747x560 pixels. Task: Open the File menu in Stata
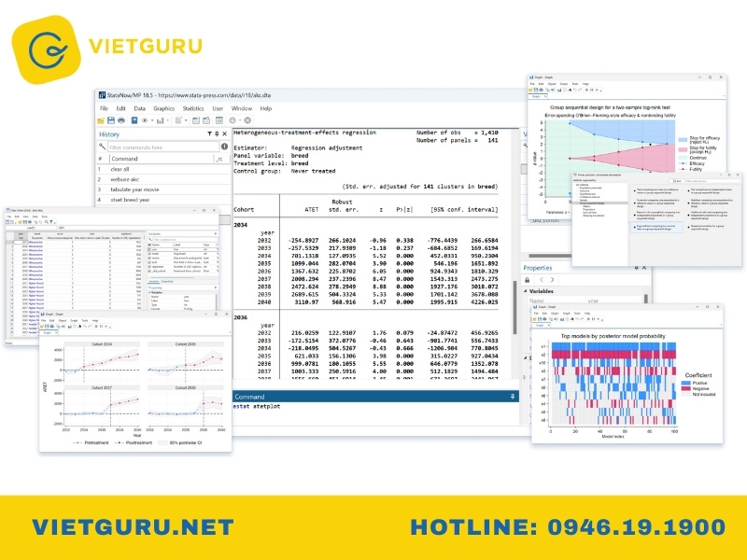pos(104,108)
